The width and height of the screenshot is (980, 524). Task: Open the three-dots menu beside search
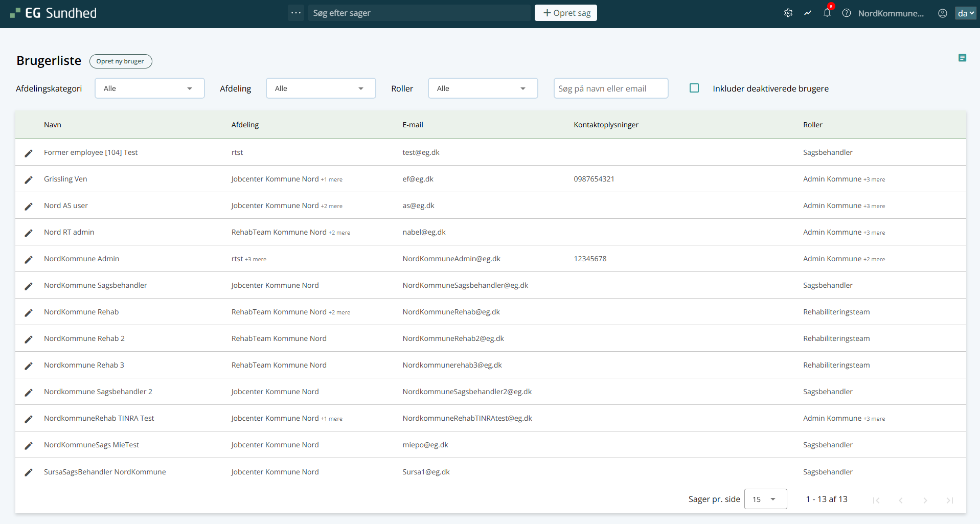[296, 13]
